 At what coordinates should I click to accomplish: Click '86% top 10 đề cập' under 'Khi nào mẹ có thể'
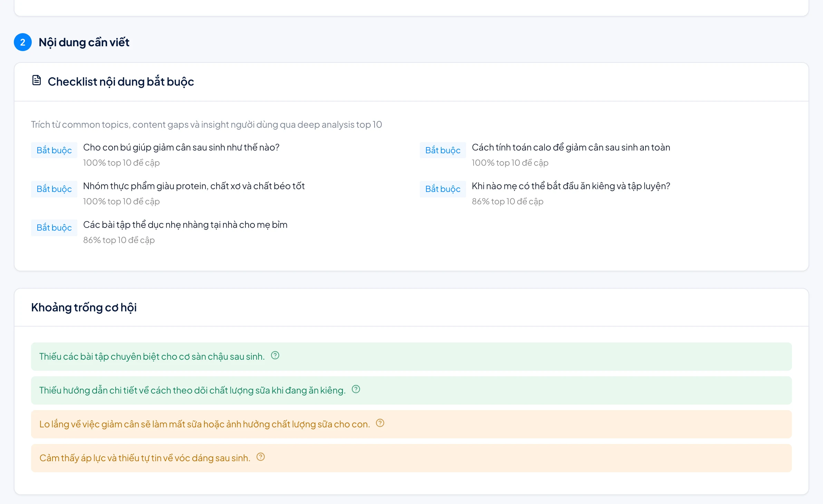click(x=507, y=201)
